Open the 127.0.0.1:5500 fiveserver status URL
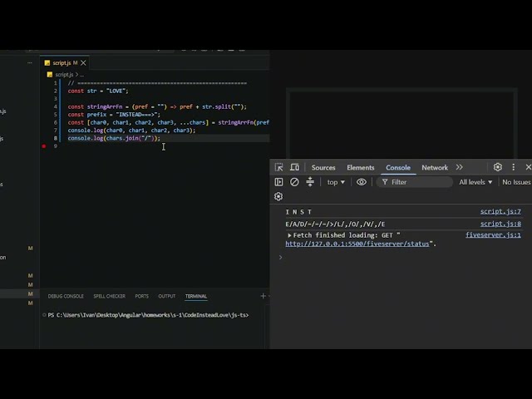The width and height of the screenshot is (532, 399). 357,244
